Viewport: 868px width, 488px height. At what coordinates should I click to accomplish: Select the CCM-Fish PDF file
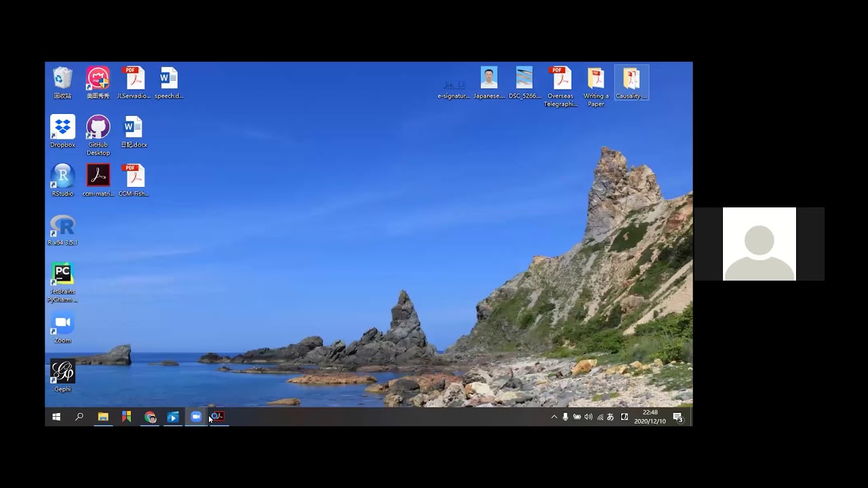(134, 180)
